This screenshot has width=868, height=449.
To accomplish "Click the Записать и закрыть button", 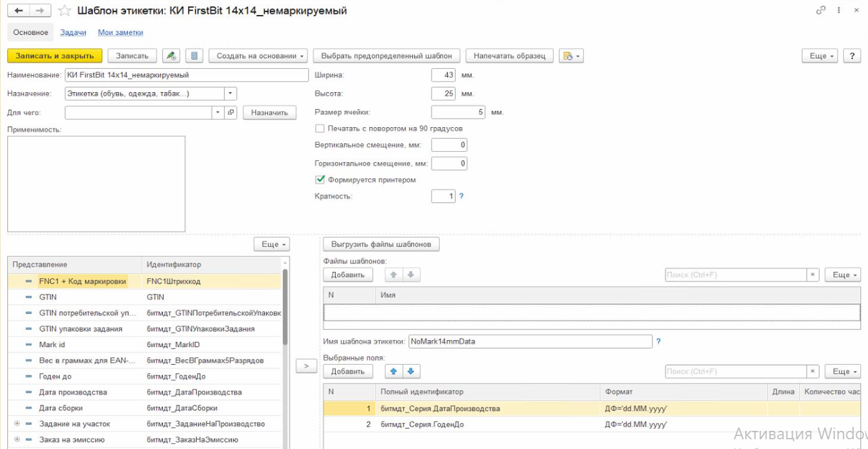I will (55, 56).
